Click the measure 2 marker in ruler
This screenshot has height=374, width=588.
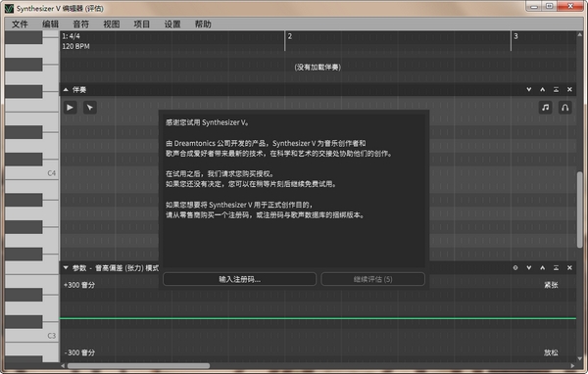(289, 36)
